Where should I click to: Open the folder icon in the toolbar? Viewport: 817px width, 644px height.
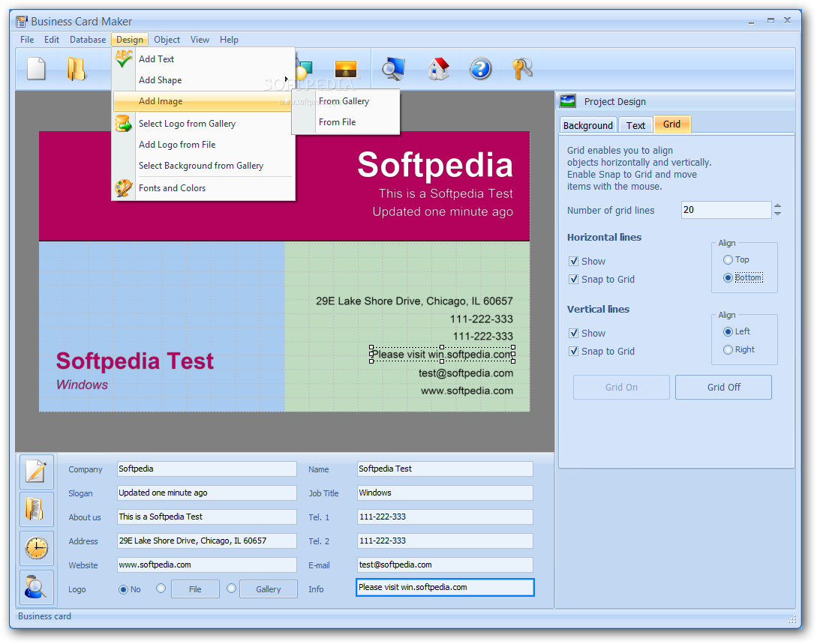(76, 69)
